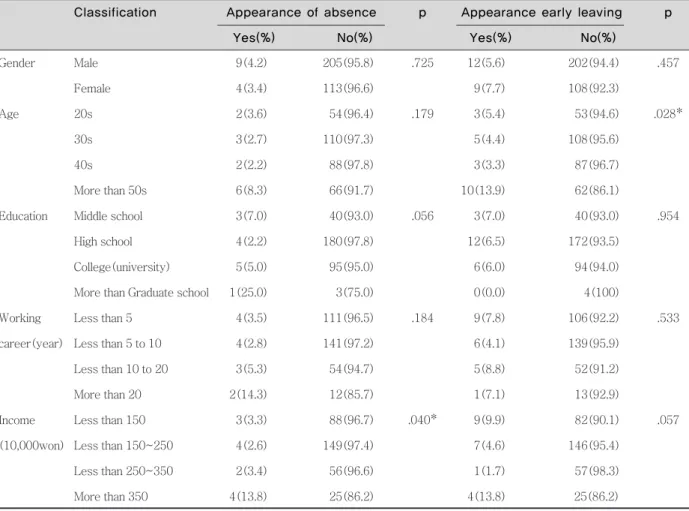Click the '40s' row label
This screenshot has height=511, width=689.
pos(83,165)
